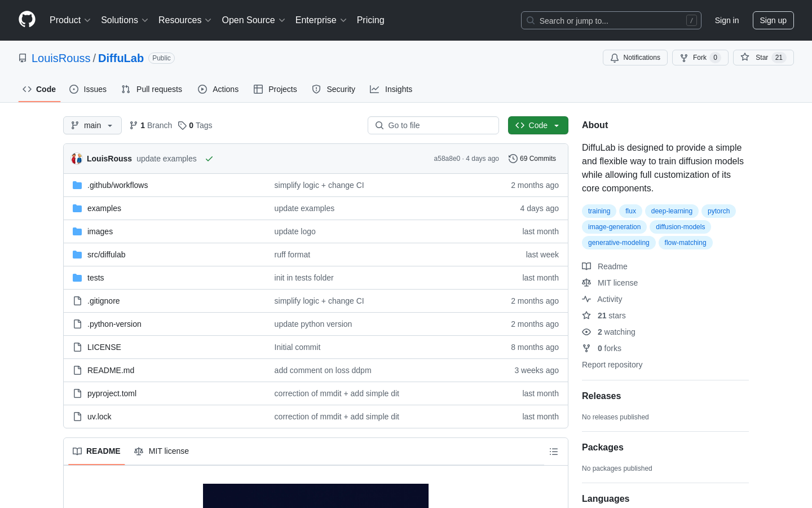Switch to the Pull requests tab

(x=152, y=89)
